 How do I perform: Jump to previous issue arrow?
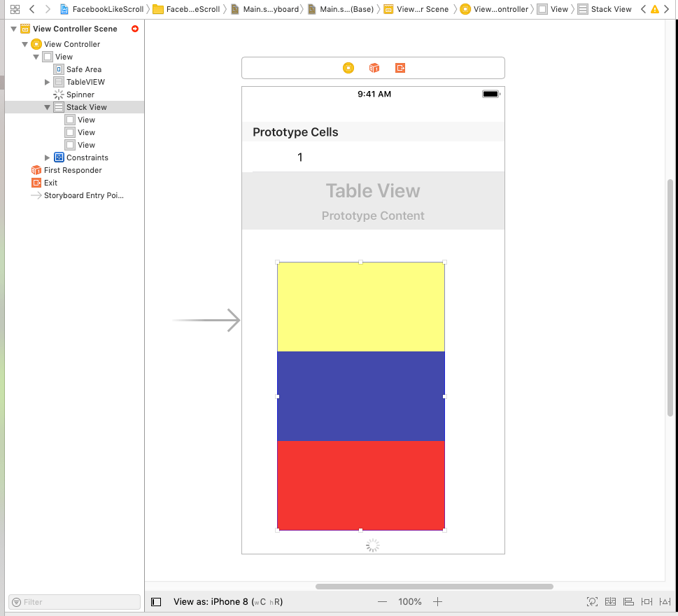click(x=644, y=9)
